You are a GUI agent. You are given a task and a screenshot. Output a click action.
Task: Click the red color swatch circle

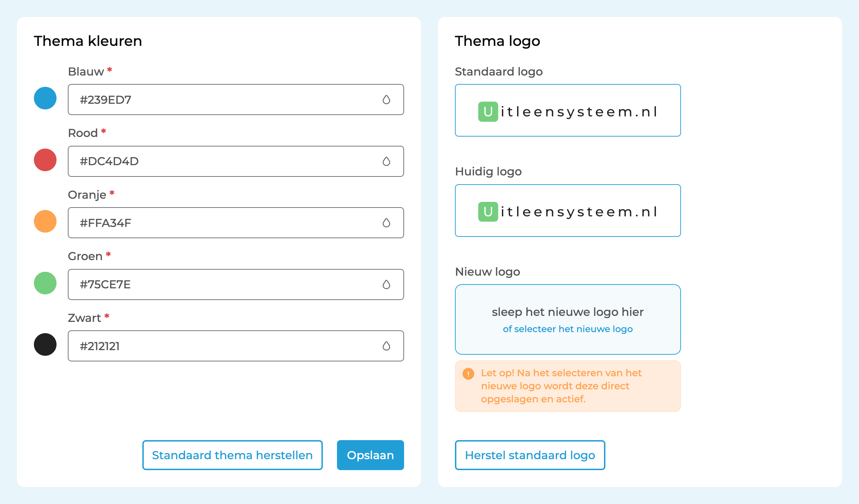45,160
